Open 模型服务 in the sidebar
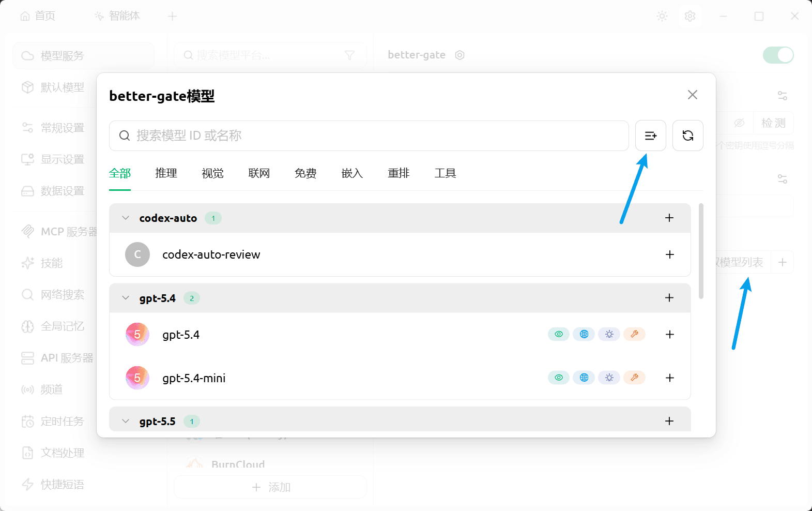 (x=84, y=56)
